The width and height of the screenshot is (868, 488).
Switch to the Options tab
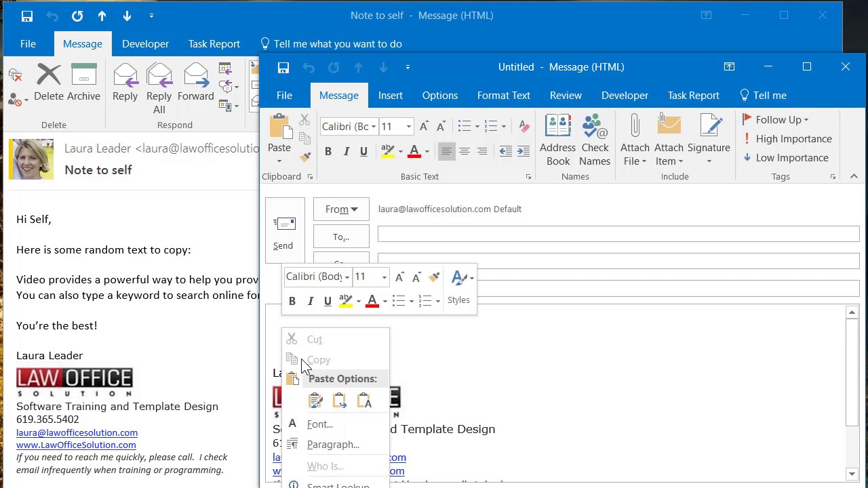click(x=440, y=96)
